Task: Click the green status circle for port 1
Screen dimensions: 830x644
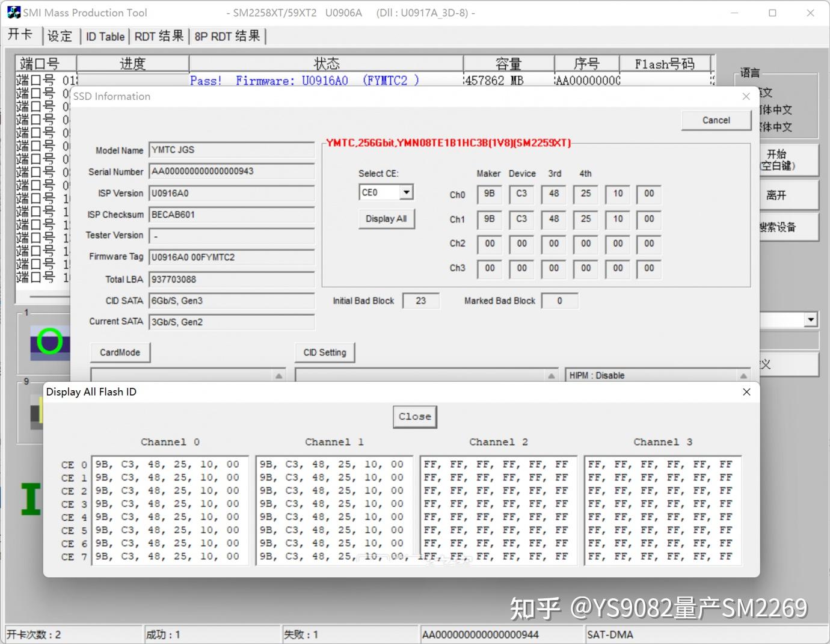Action: pos(51,342)
